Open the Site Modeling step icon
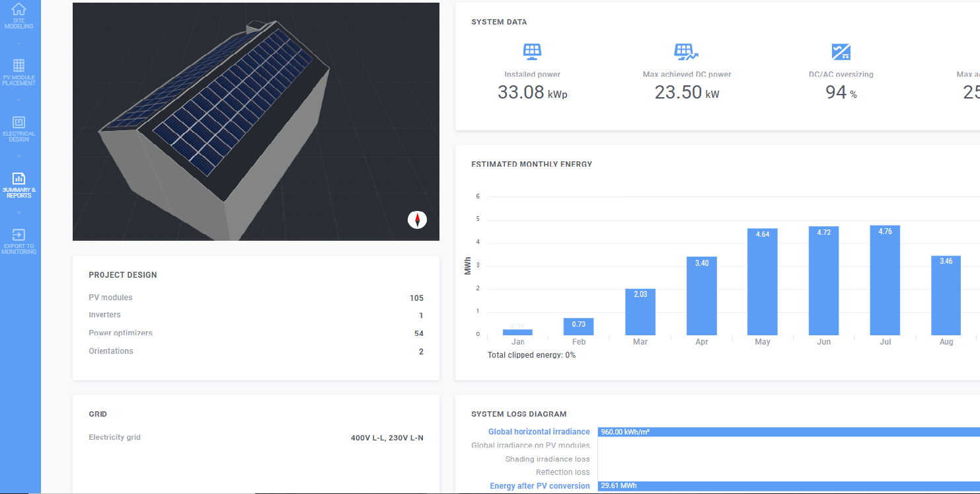 click(19, 11)
